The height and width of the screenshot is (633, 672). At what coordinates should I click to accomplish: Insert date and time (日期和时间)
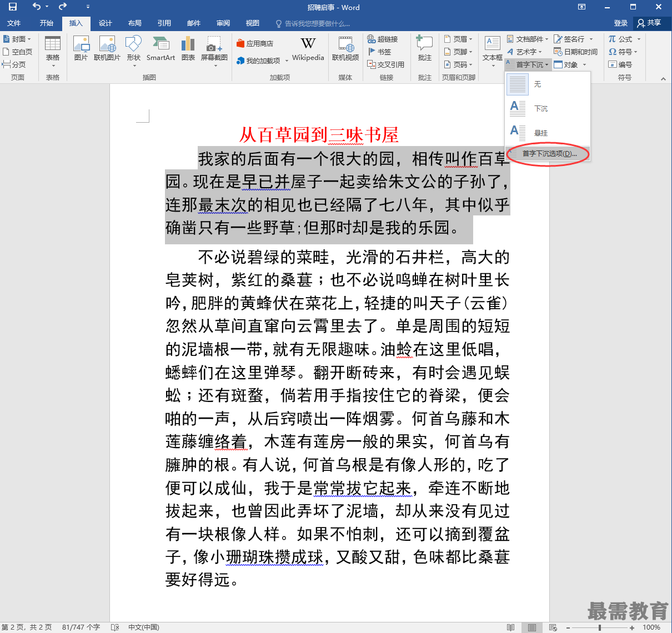point(576,52)
